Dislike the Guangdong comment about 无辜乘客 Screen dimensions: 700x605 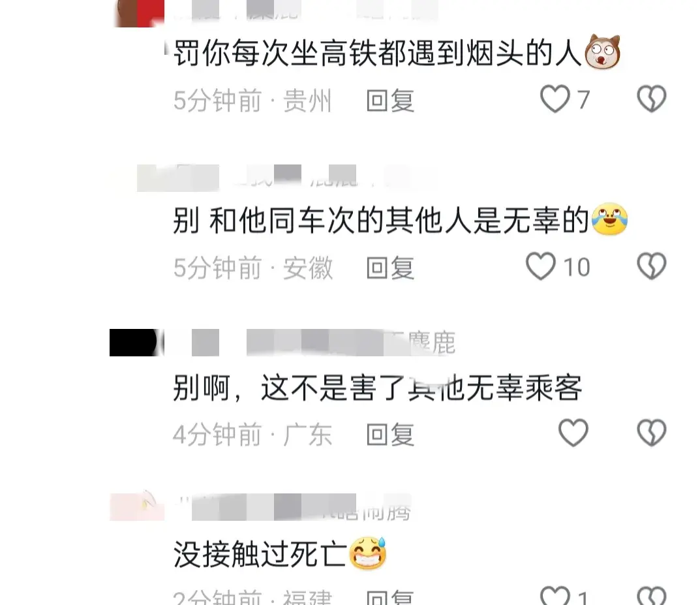click(x=651, y=433)
